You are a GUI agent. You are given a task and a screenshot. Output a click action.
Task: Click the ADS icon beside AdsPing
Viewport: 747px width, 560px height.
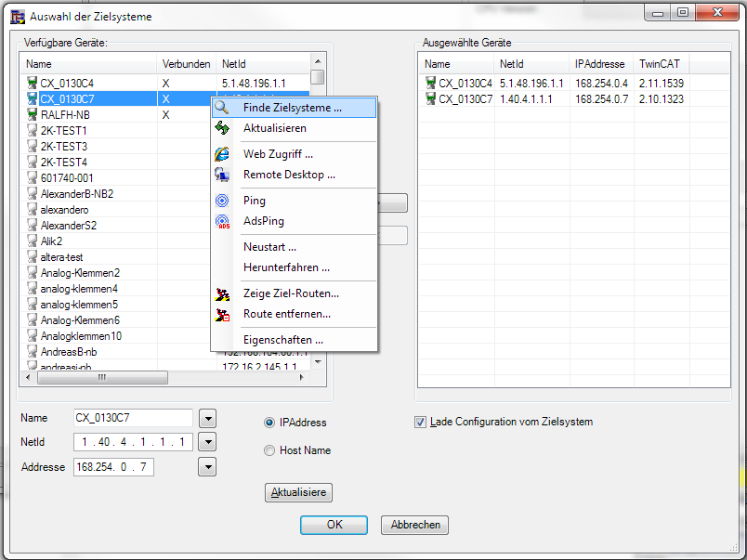[x=222, y=221]
